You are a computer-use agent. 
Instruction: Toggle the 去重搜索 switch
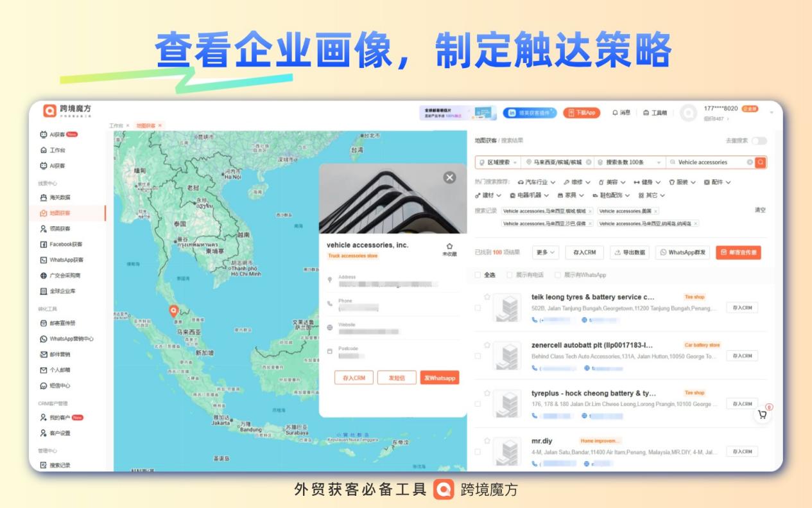pyautogui.click(x=757, y=141)
